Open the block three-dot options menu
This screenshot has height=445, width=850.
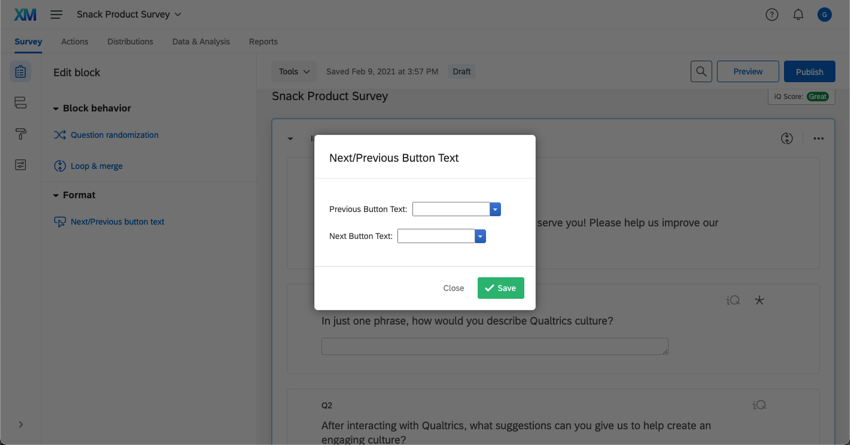(x=818, y=139)
